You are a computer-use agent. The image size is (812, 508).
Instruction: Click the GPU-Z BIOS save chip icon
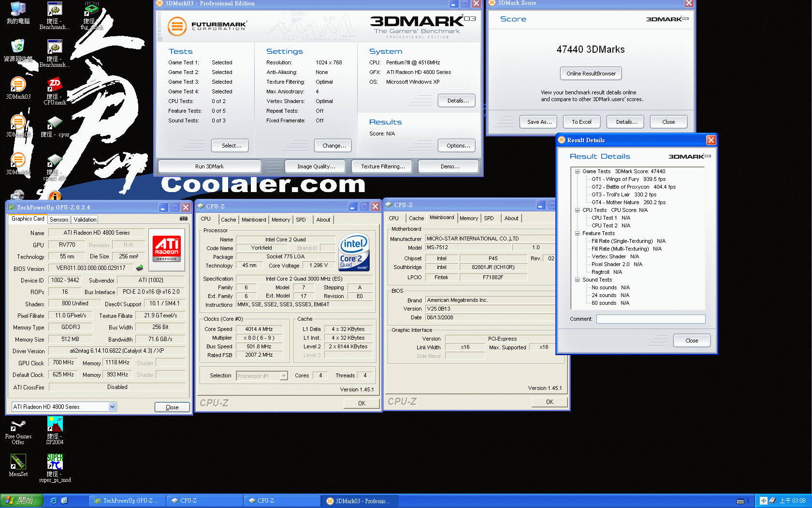[140, 268]
